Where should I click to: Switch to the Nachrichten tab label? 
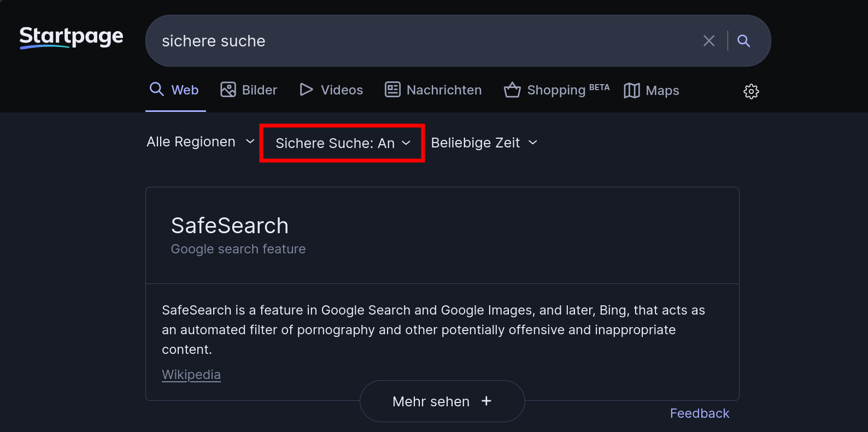(x=444, y=90)
